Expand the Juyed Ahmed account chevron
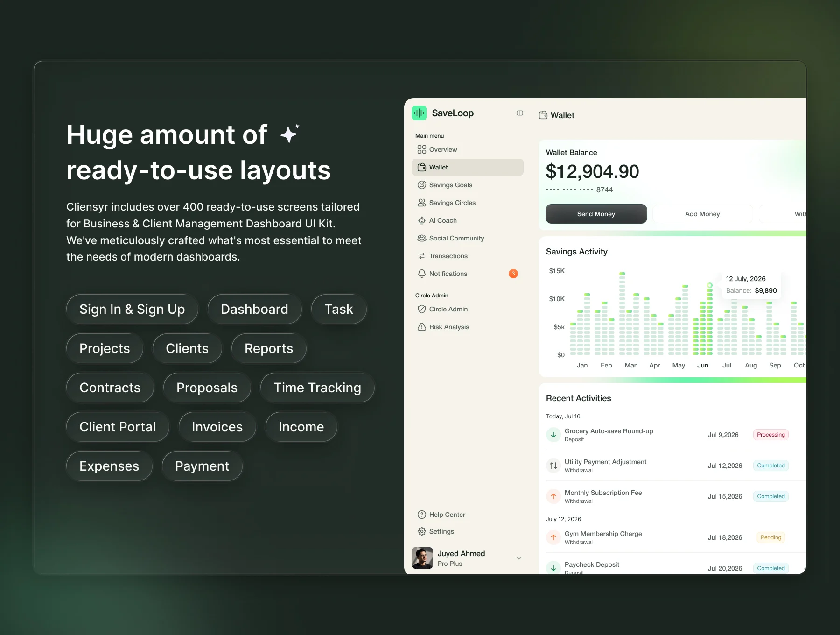Screen dimensions: 840x635 click(519, 558)
